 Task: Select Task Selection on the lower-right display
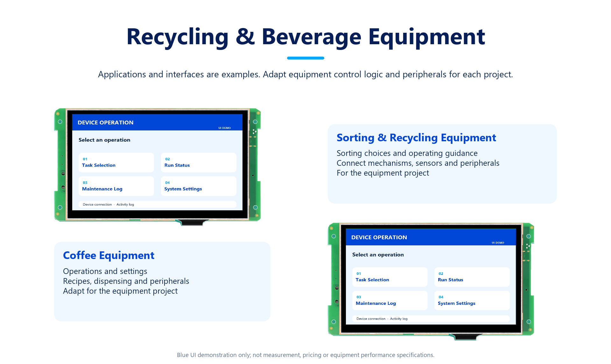click(x=390, y=277)
